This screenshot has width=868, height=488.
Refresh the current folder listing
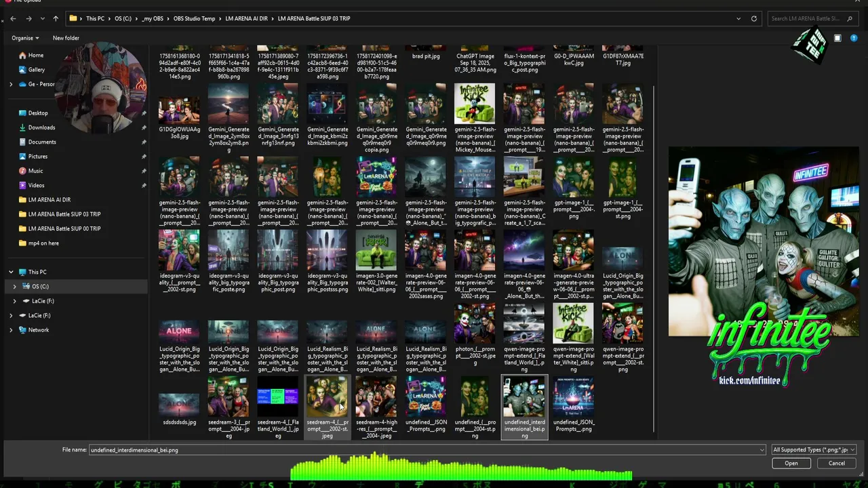coord(753,18)
